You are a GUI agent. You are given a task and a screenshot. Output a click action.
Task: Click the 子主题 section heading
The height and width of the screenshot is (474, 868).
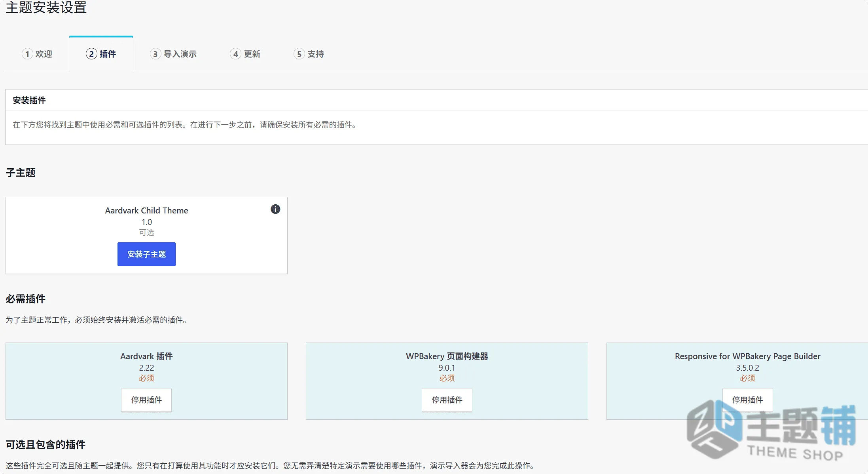21,173
